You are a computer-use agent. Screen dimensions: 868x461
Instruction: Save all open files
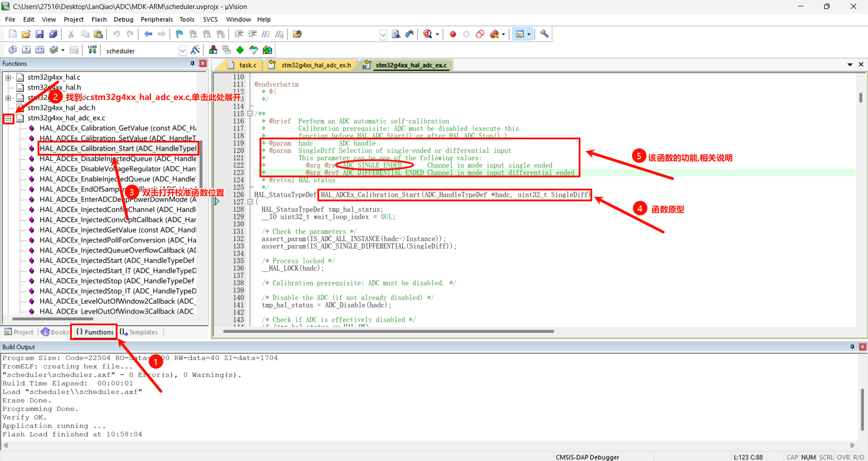(x=53, y=34)
